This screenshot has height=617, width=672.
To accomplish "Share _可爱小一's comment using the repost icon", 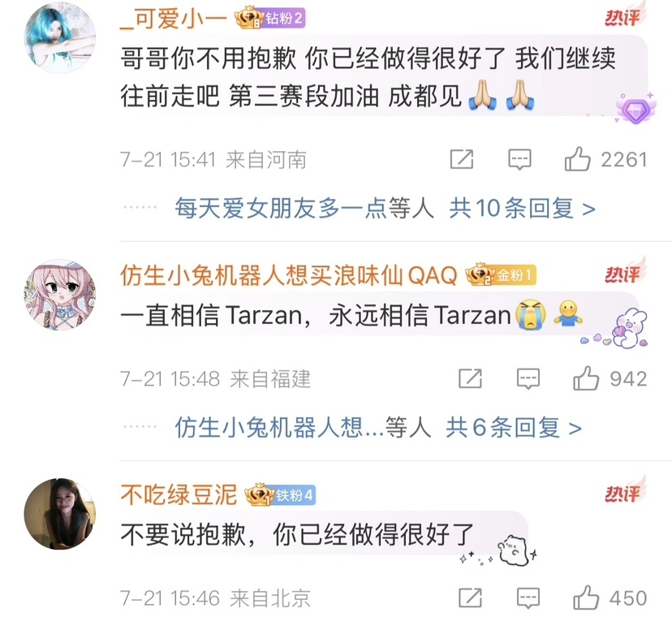I will [462, 159].
